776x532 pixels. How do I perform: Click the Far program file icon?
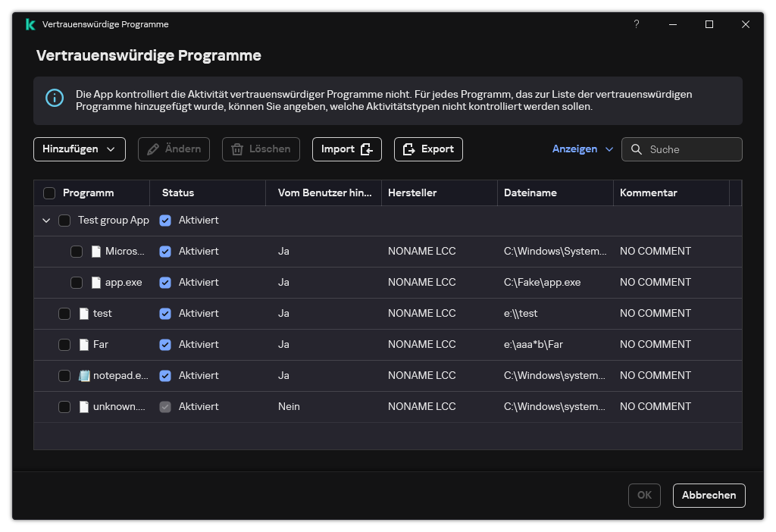click(84, 344)
